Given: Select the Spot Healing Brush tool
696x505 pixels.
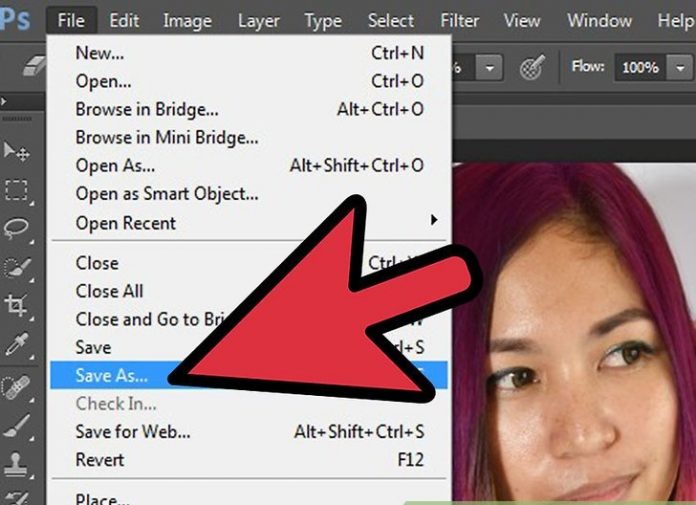Looking at the screenshot, I should (x=16, y=386).
